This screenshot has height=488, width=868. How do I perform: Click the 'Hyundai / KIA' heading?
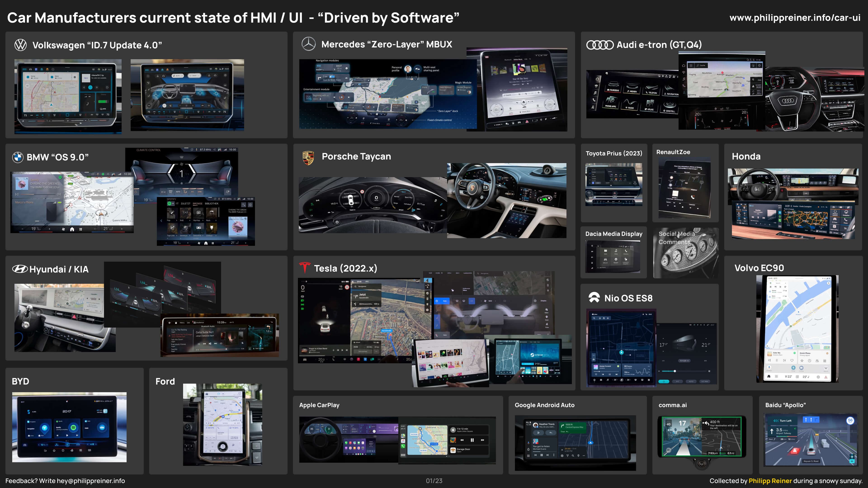tap(59, 269)
